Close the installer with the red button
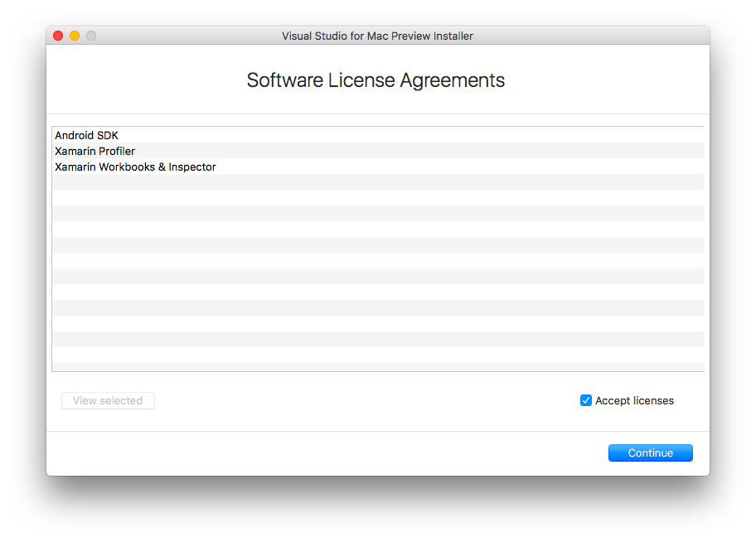This screenshot has height=542, width=756. pyautogui.click(x=58, y=36)
